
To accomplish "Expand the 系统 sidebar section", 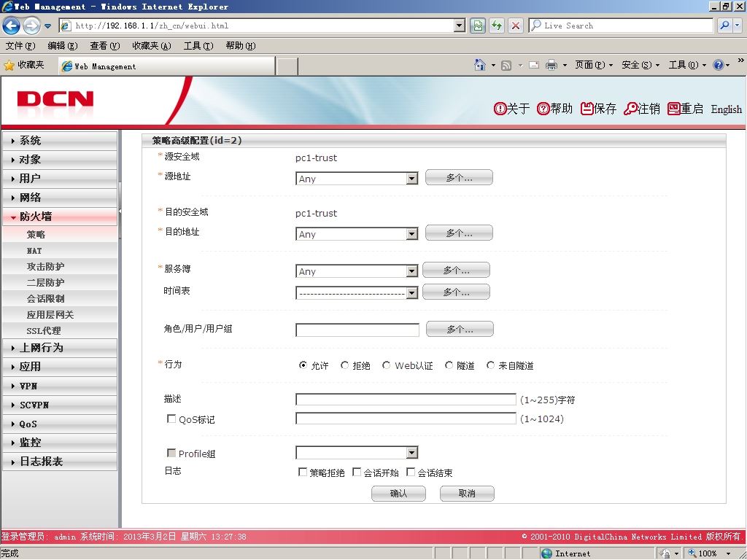I will click(60, 141).
